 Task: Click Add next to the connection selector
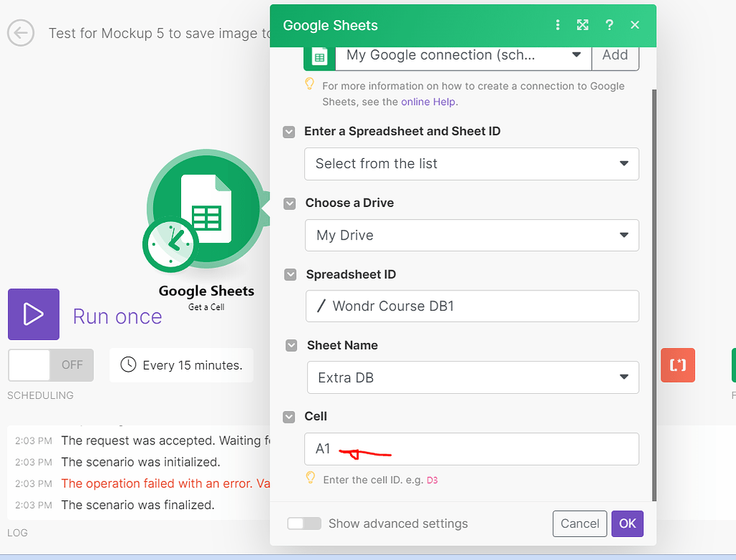pos(615,55)
